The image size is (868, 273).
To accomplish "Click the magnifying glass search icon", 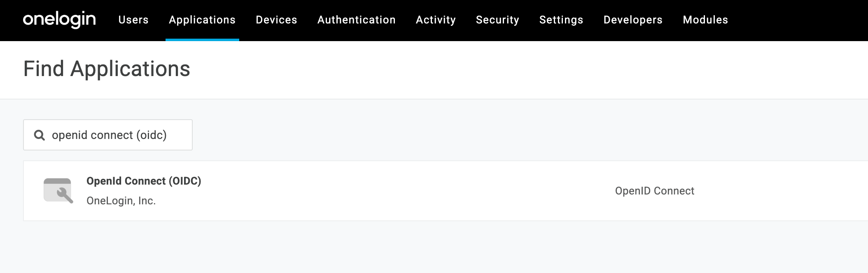I will click(x=39, y=135).
